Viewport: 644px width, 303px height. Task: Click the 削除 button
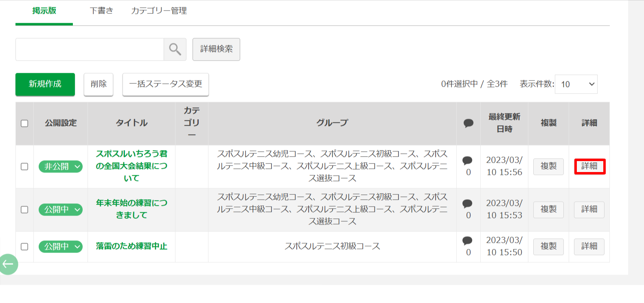point(99,84)
